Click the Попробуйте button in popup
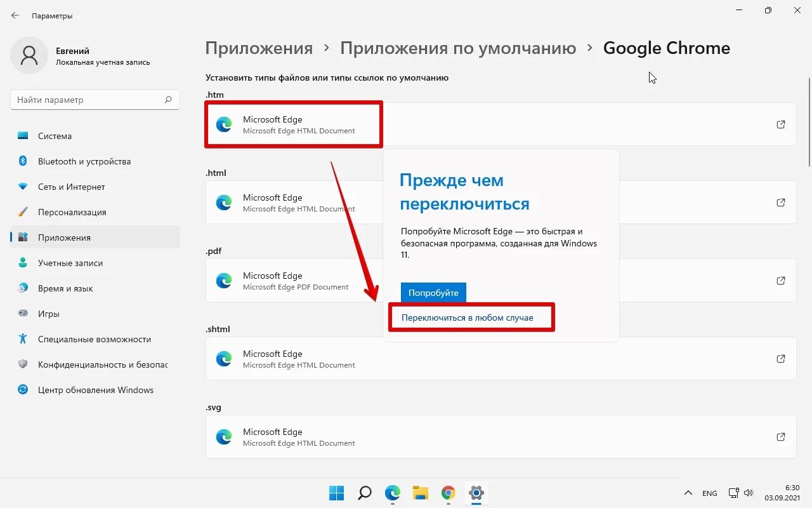 433,293
